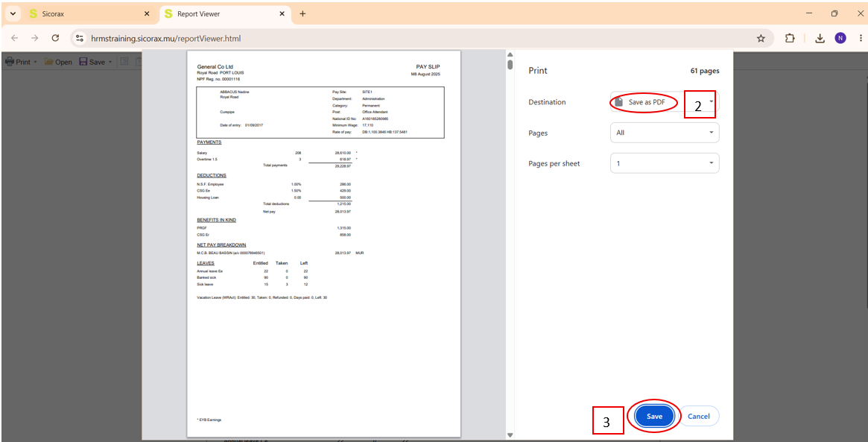Select the Report Viewer tab
This screenshot has width=868, height=442.
pos(224,14)
